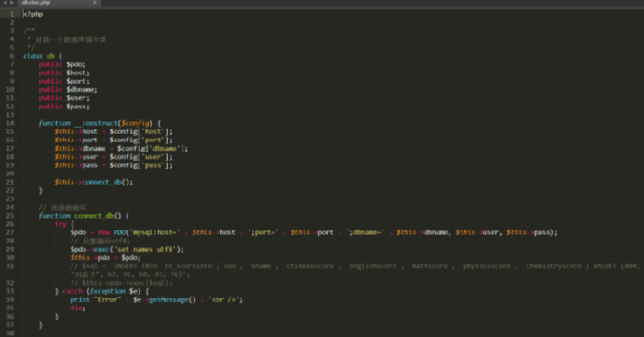Click the commented utf8 note on line 28
Image resolution: width=644 pixels, height=337 pixels.
pyautogui.click(x=100, y=242)
